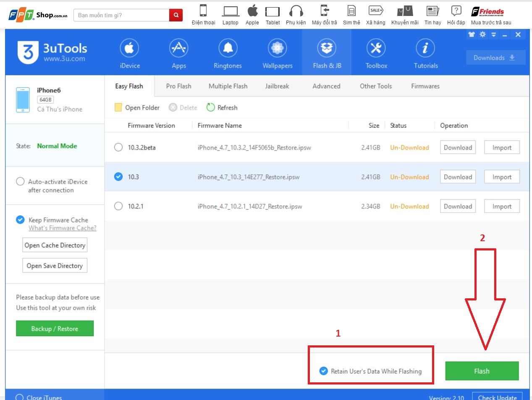Viewport: 532px width, 400px height.
Task: Switch to the Jailbreak tab
Action: (x=277, y=86)
